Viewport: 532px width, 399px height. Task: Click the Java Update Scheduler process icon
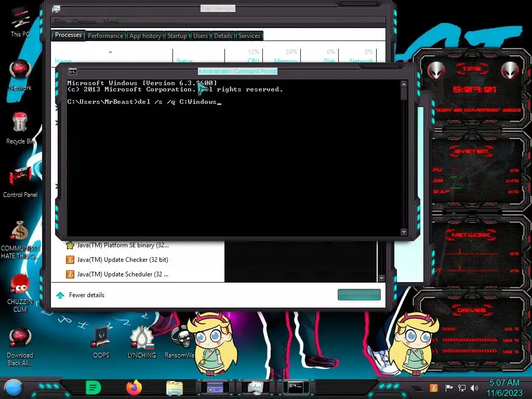pos(70,274)
